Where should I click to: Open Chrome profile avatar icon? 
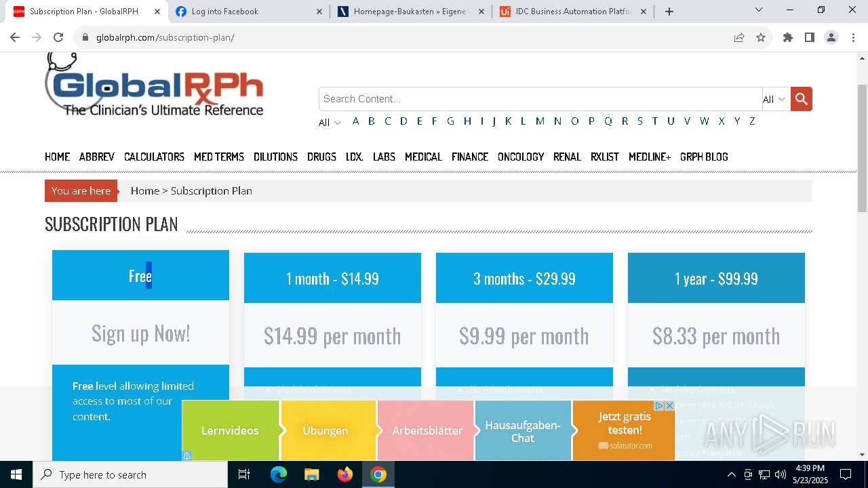(x=831, y=37)
